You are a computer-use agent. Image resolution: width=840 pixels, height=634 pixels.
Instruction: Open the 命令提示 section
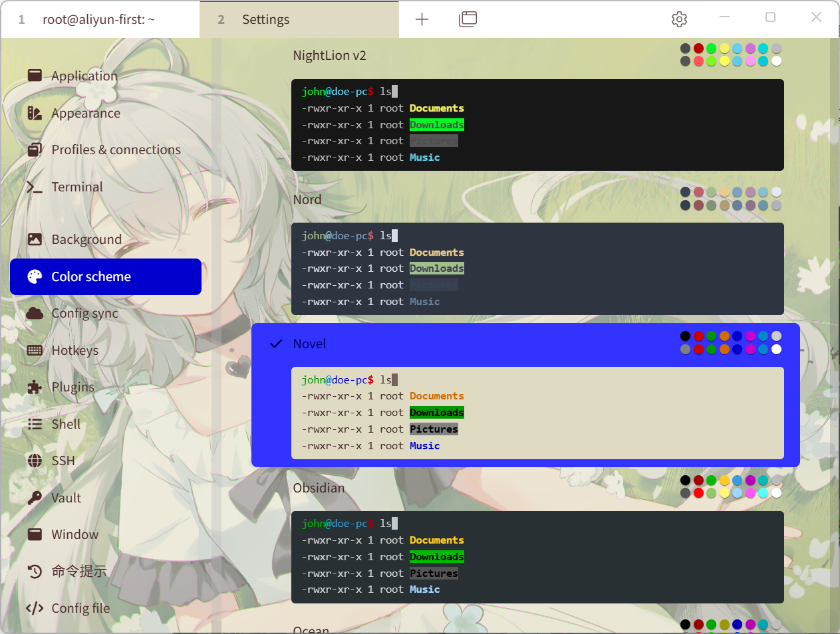(x=106, y=571)
